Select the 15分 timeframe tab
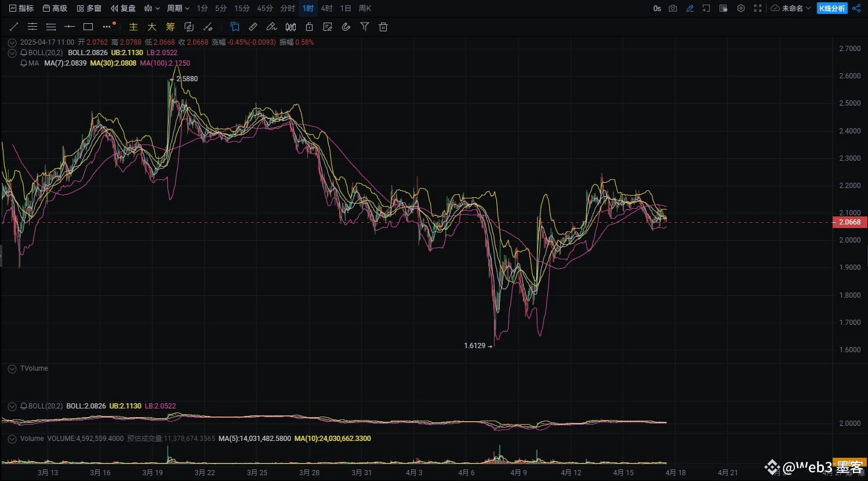Viewport: 868px width, 481px height. click(x=242, y=8)
